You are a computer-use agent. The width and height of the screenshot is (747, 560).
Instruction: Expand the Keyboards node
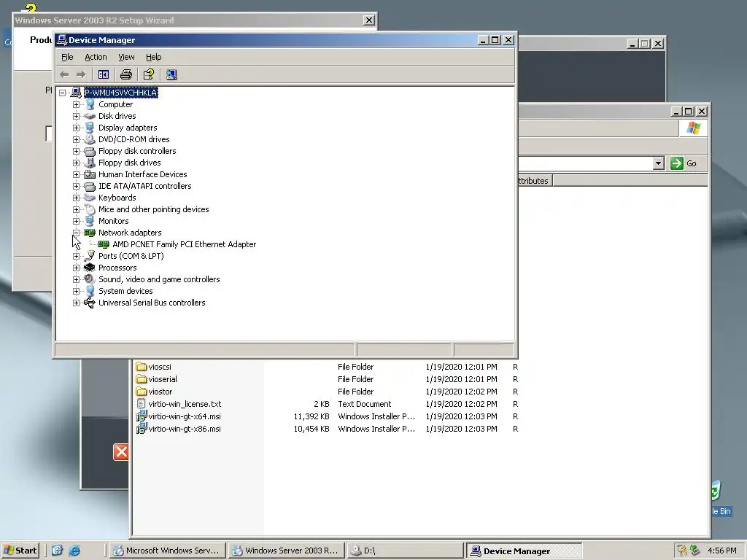coord(76,198)
